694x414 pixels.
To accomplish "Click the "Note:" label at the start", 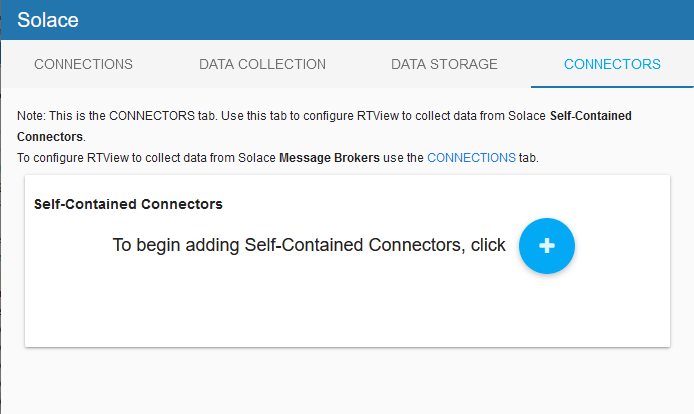I will pyautogui.click(x=31, y=117).
